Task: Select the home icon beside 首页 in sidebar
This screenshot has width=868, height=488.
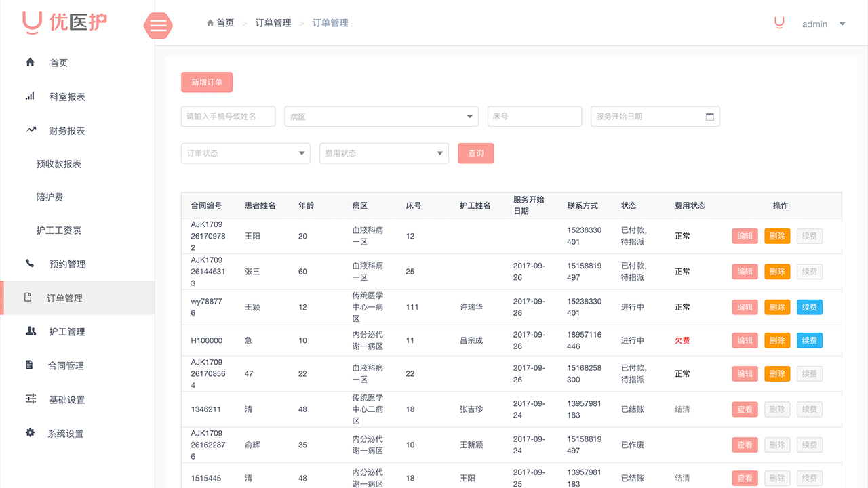Action: (30, 62)
